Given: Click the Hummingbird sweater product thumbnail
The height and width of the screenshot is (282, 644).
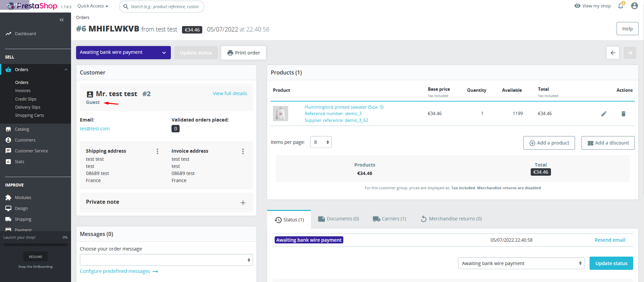Looking at the screenshot, I should [x=280, y=114].
